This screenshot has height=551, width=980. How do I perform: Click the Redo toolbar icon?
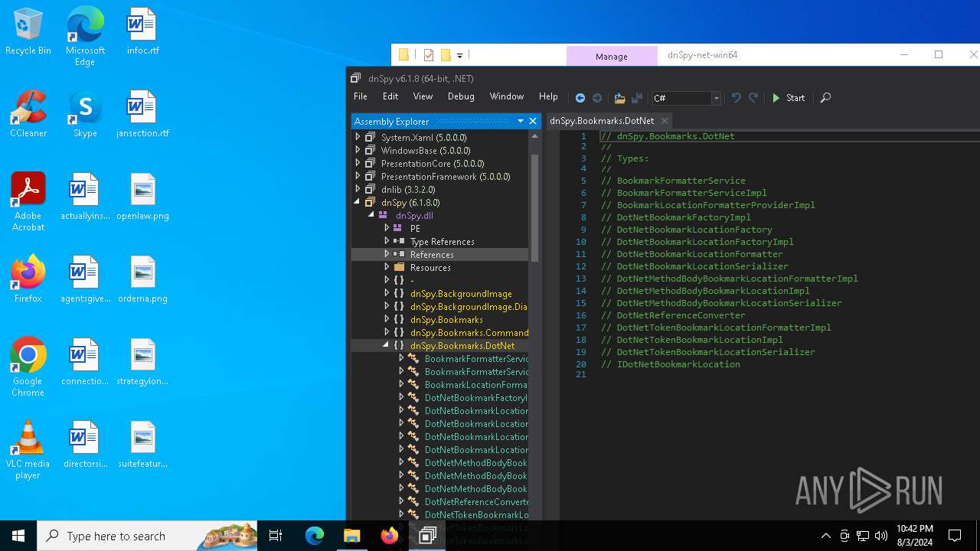pos(753,98)
